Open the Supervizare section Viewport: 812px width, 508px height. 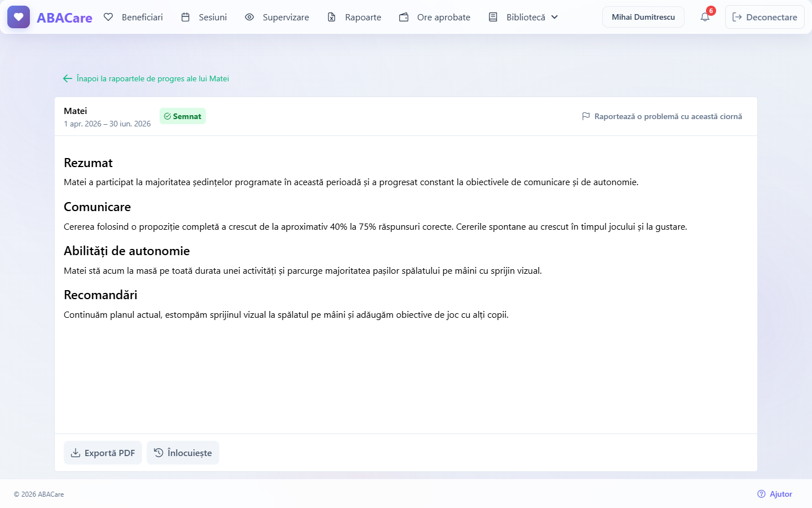277,17
